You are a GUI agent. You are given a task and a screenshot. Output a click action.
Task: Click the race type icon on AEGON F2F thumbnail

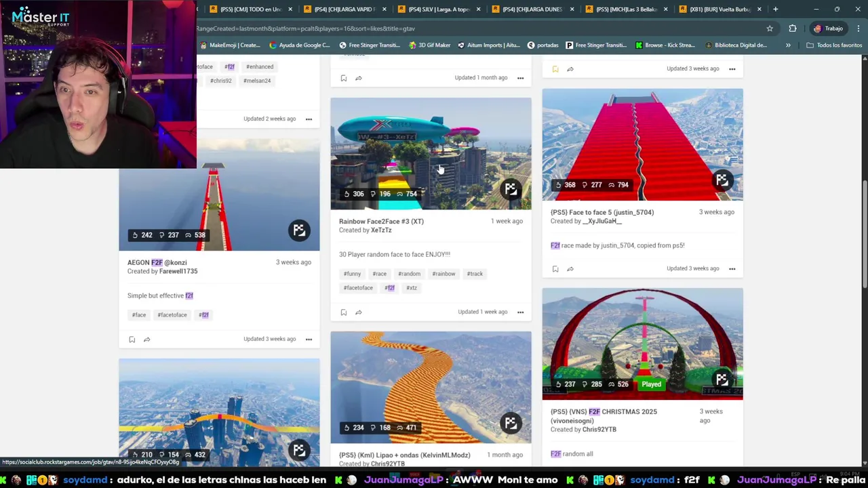299,230
